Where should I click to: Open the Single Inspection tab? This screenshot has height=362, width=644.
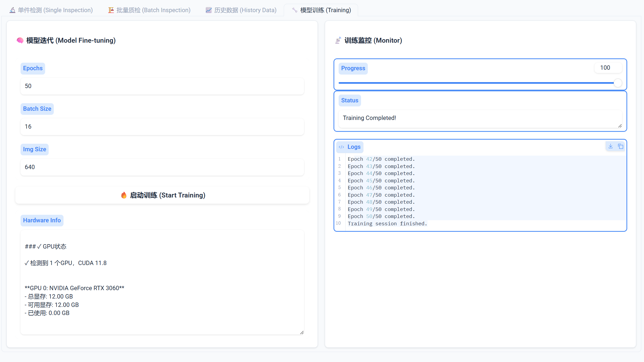point(51,10)
